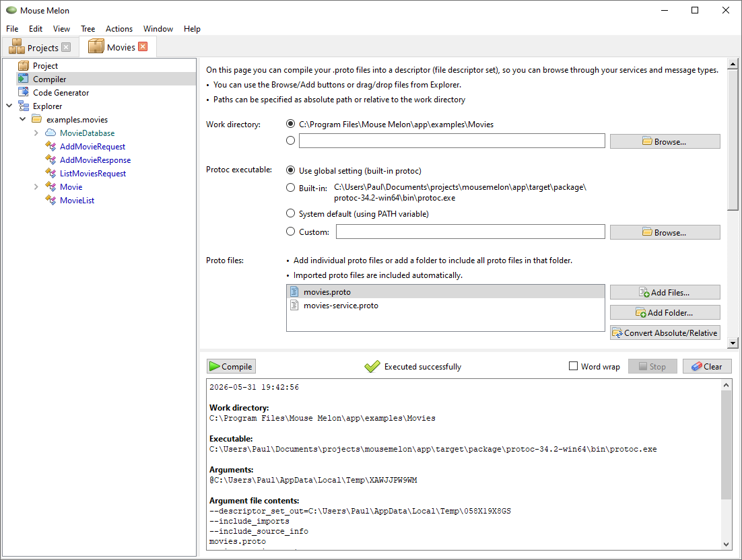Open the File menu
The height and width of the screenshot is (560, 742).
pyautogui.click(x=12, y=29)
